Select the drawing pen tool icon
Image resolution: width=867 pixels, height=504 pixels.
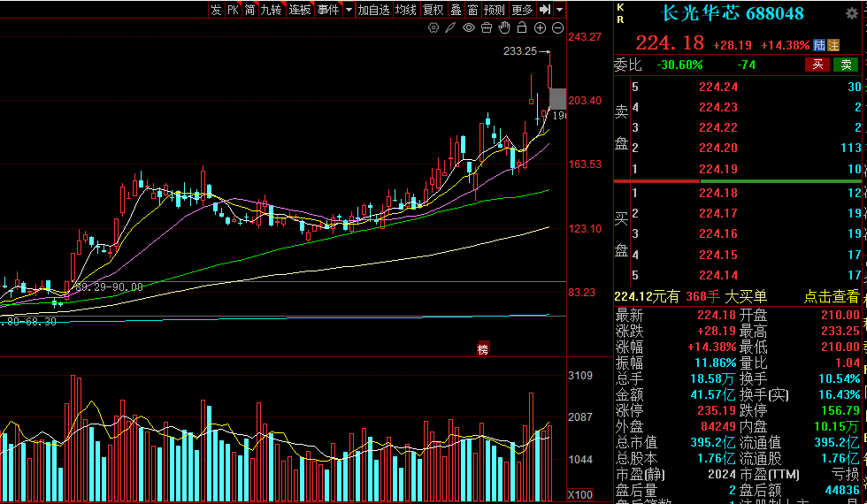point(450,28)
